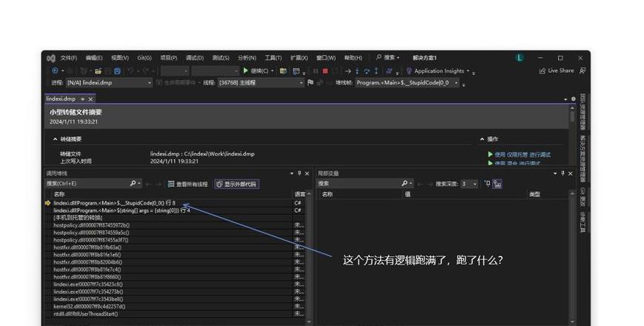
Task: Open the Continue button dropdown arrow
Action: pyautogui.click(x=272, y=71)
